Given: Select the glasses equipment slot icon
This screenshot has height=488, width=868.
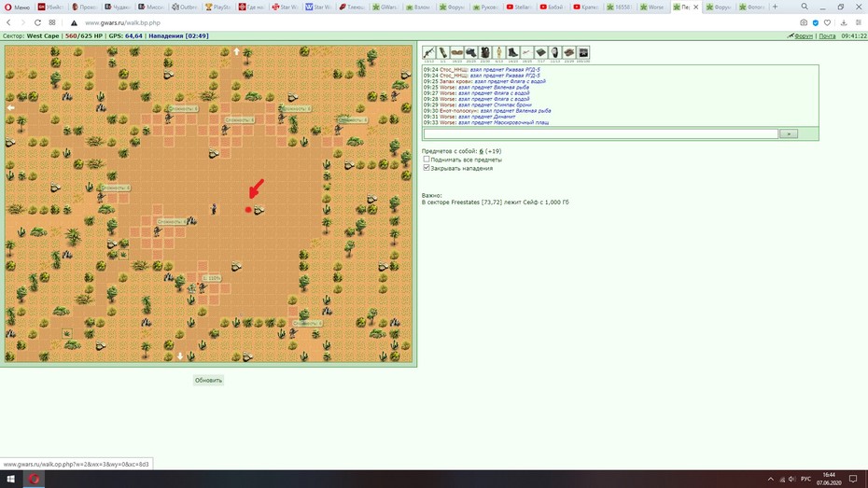Looking at the screenshot, I should pyautogui.click(x=456, y=52).
